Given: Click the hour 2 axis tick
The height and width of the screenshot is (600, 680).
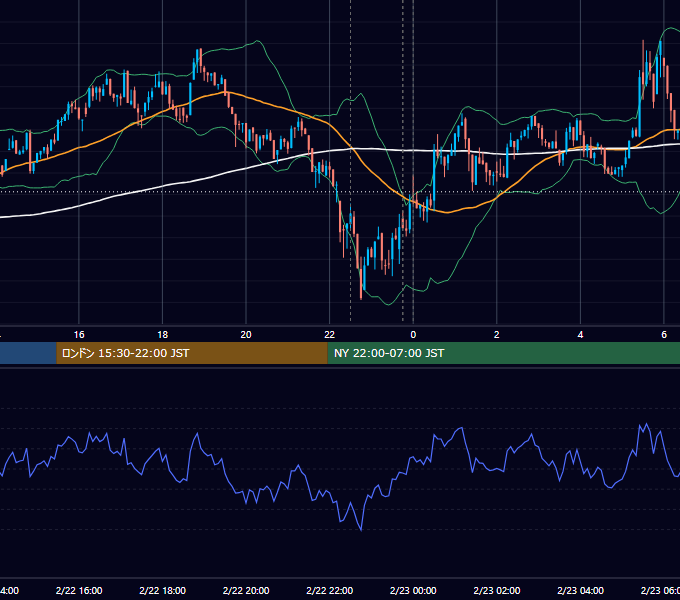Looking at the screenshot, I should click(x=497, y=335).
